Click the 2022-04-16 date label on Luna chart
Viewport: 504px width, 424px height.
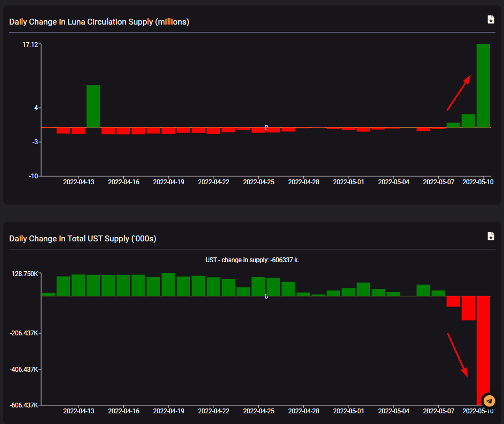[124, 182]
